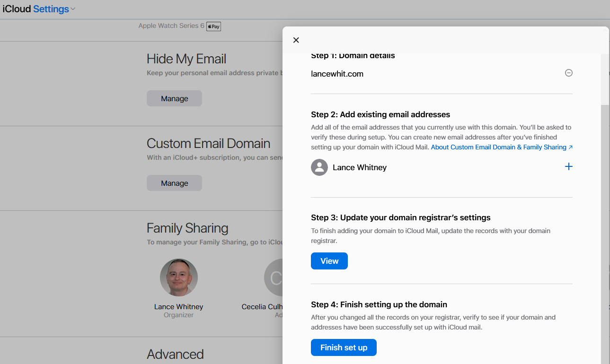Viewport: 610px width, 364px height.
Task: Select Lance Whitney's family profile photo
Action: [179, 277]
